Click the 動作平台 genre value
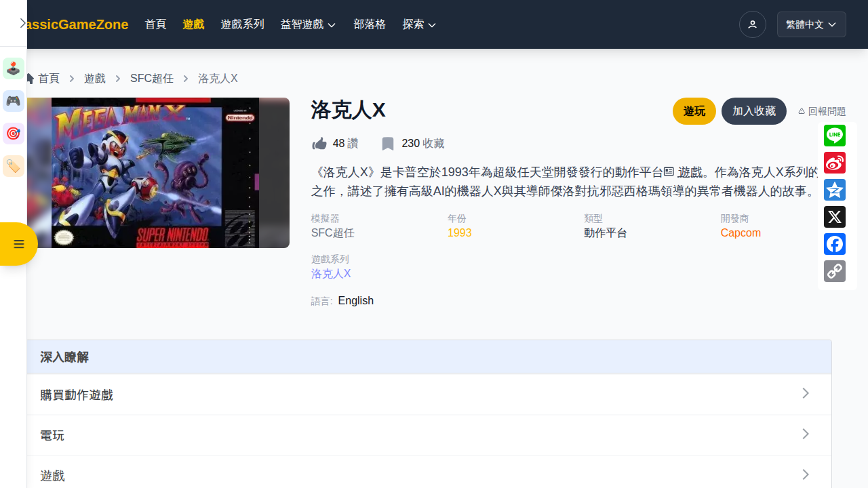This screenshot has width=868, height=488. point(606,233)
